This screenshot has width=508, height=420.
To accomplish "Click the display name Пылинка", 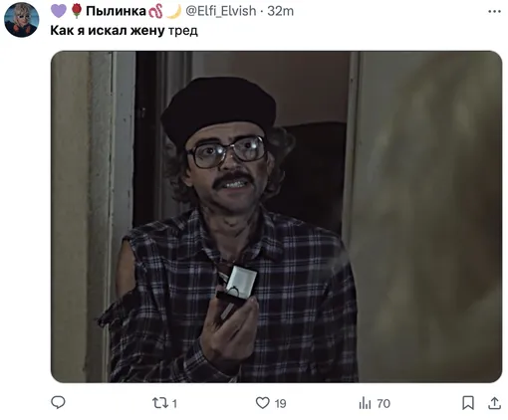I will [116, 11].
